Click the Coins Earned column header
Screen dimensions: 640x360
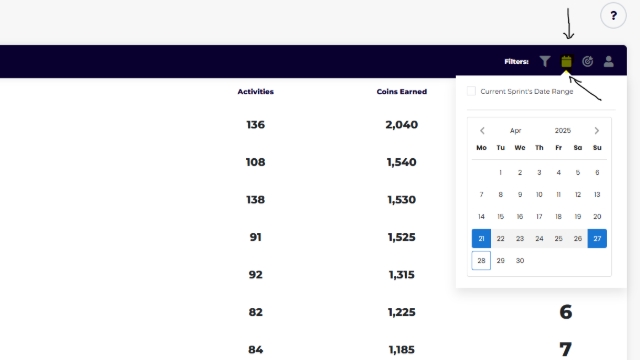click(402, 91)
